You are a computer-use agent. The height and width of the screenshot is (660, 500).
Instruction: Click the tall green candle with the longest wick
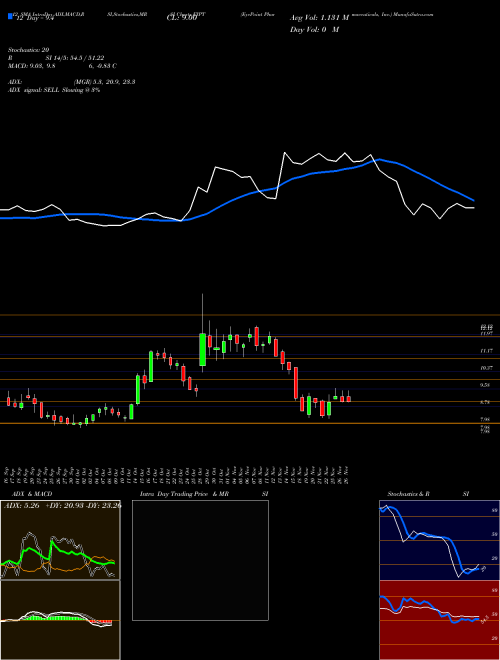[x=202, y=349]
